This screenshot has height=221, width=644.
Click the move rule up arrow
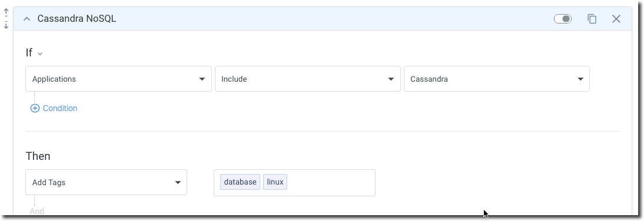tap(6, 13)
